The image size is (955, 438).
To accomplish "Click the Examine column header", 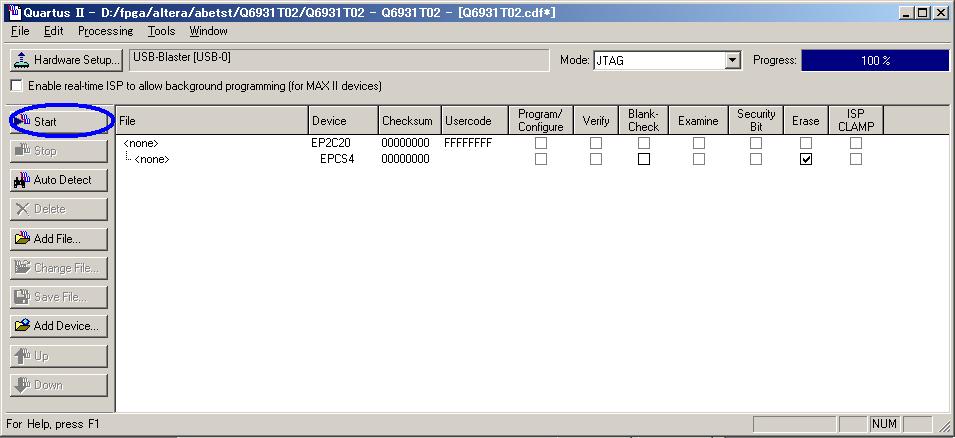I will coord(699,121).
